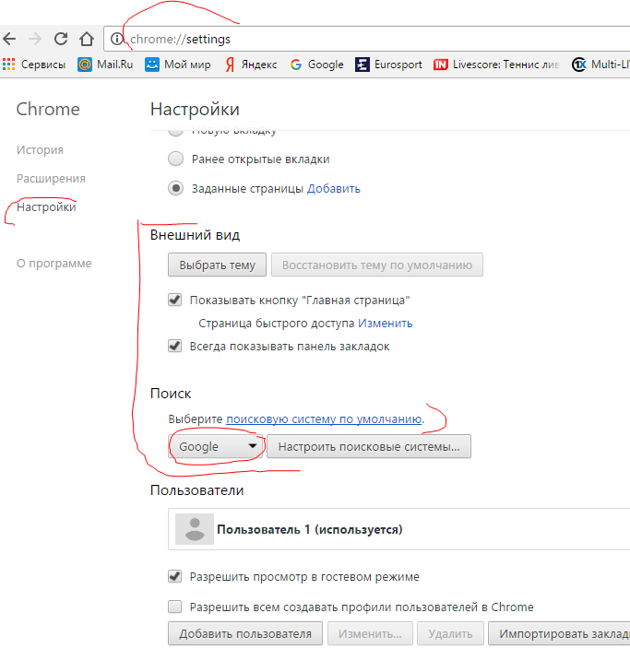Open История in the sidebar
Image resolution: width=630 pixels, height=672 pixels.
[40, 150]
